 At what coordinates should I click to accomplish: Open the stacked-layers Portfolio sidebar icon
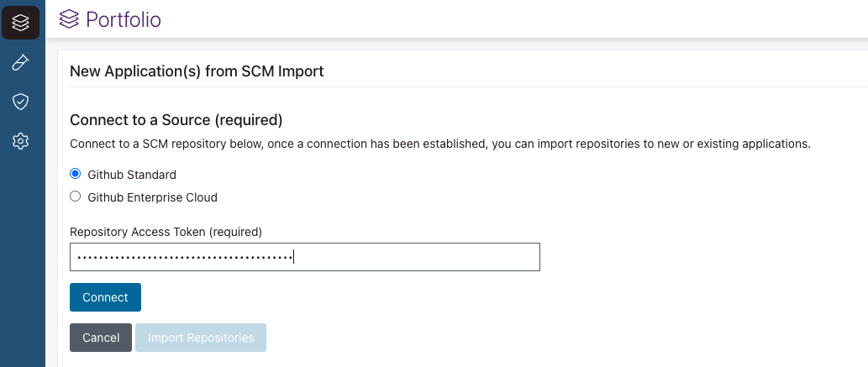[21, 22]
